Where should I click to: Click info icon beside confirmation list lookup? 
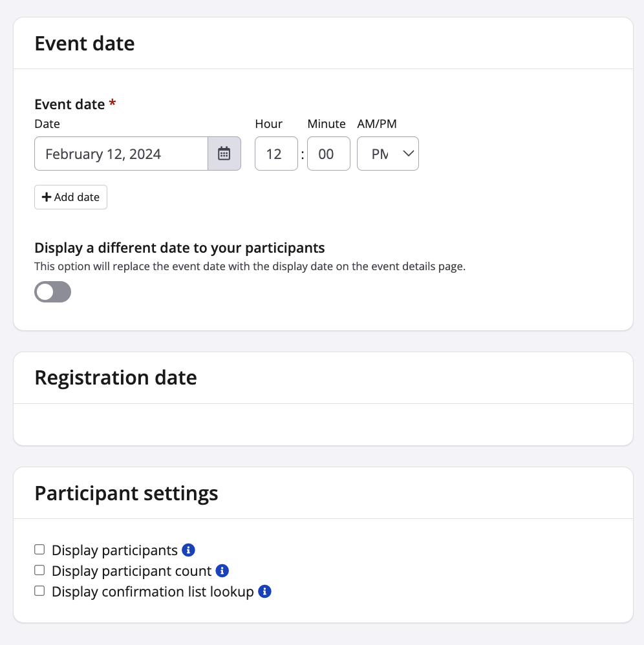[x=264, y=591]
